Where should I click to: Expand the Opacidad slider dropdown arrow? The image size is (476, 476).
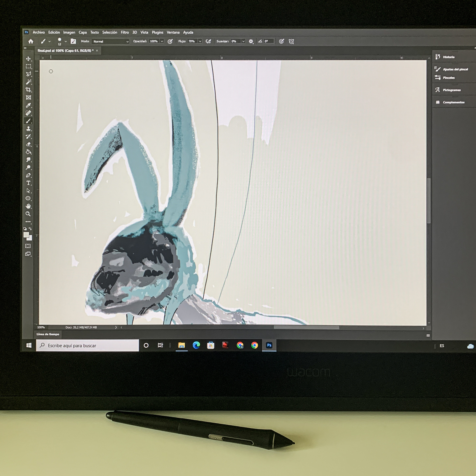(162, 41)
